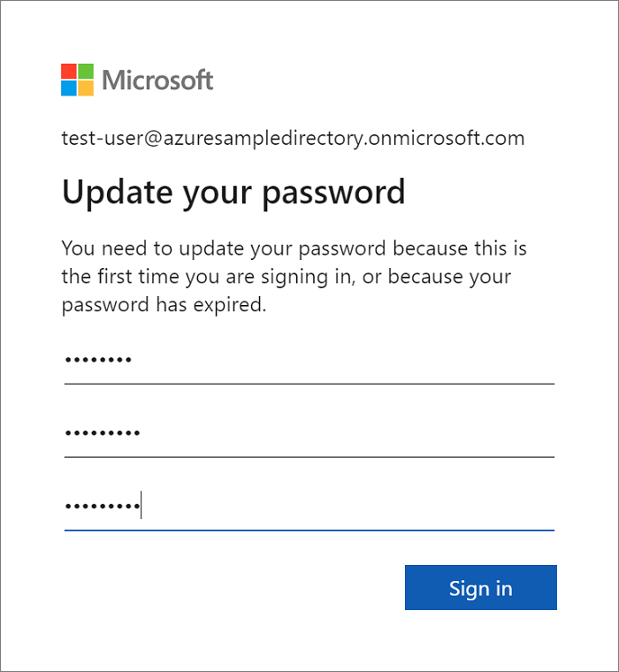Click empty area right of first password dots
This screenshot has width=619, height=672.
pos(354,361)
